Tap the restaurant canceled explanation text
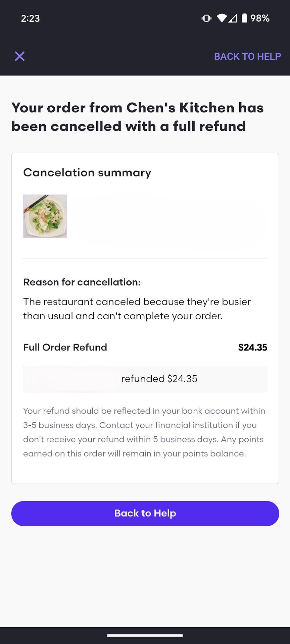The height and width of the screenshot is (644, 290). point(137,309)
